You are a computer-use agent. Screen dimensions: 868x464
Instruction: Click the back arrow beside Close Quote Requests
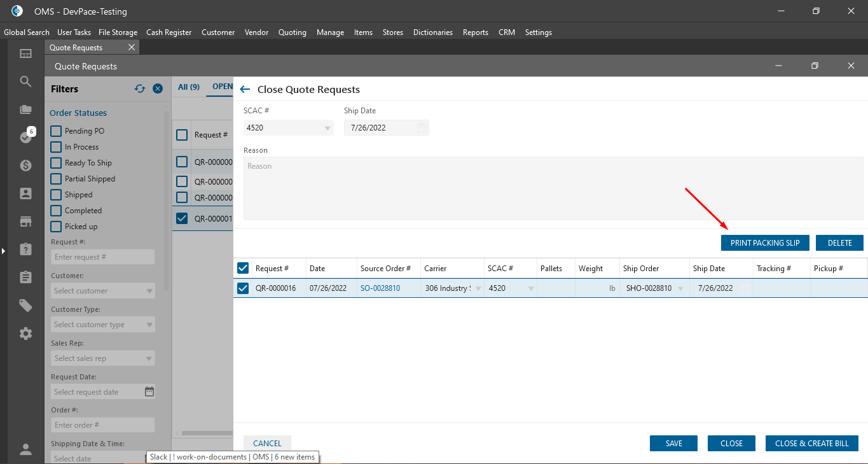pyautogui.click(x=245, y=90)
